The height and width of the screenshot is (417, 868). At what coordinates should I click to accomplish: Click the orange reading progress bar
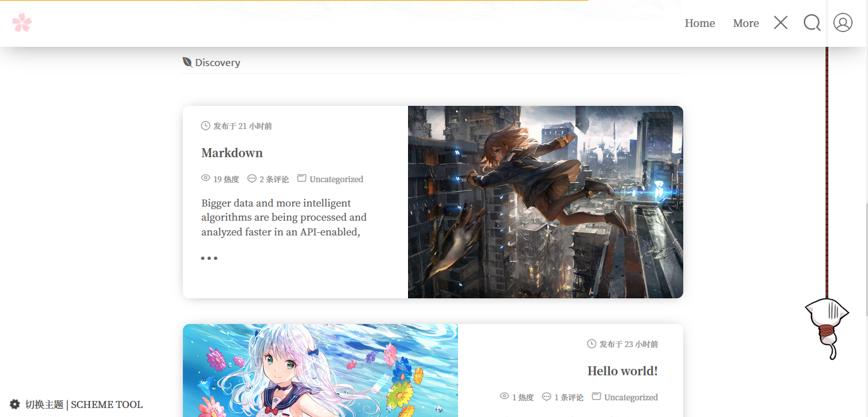(289, 1)
